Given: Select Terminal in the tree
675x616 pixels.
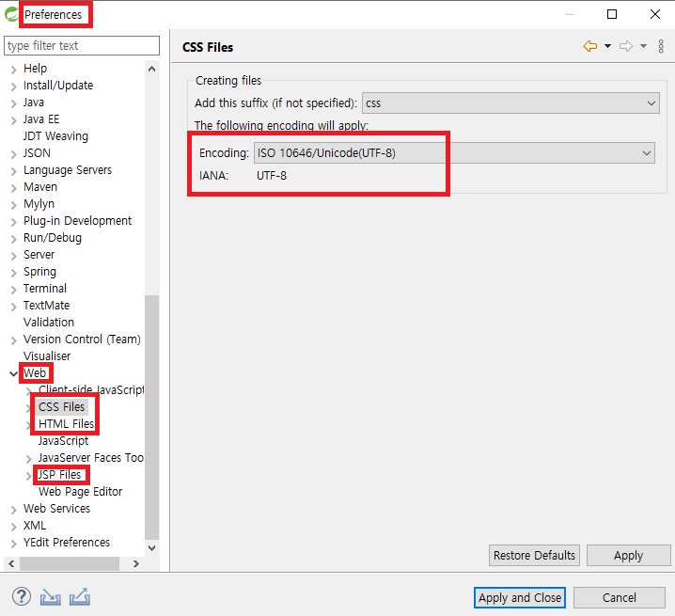Looking at the screenshot, I should [x=45, y=288].
